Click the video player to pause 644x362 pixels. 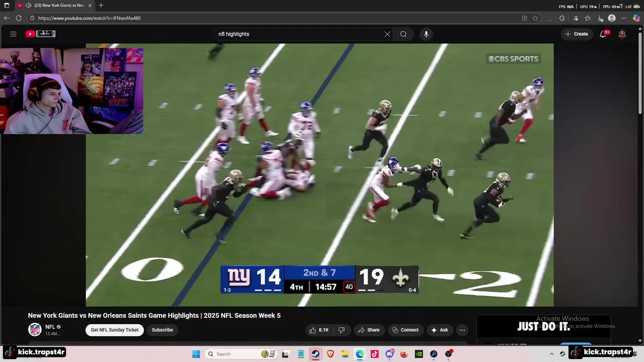tap(319, 174)
